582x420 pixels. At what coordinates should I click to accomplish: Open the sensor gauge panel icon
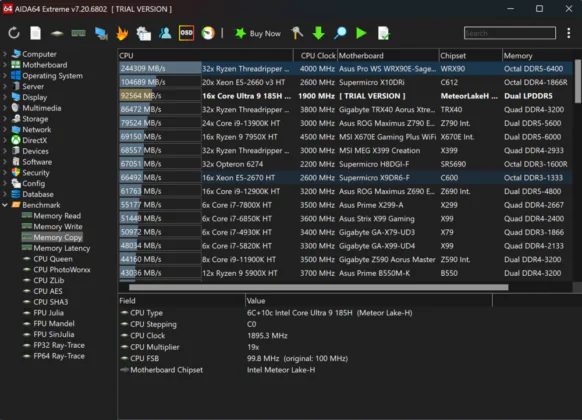(208, 33)
